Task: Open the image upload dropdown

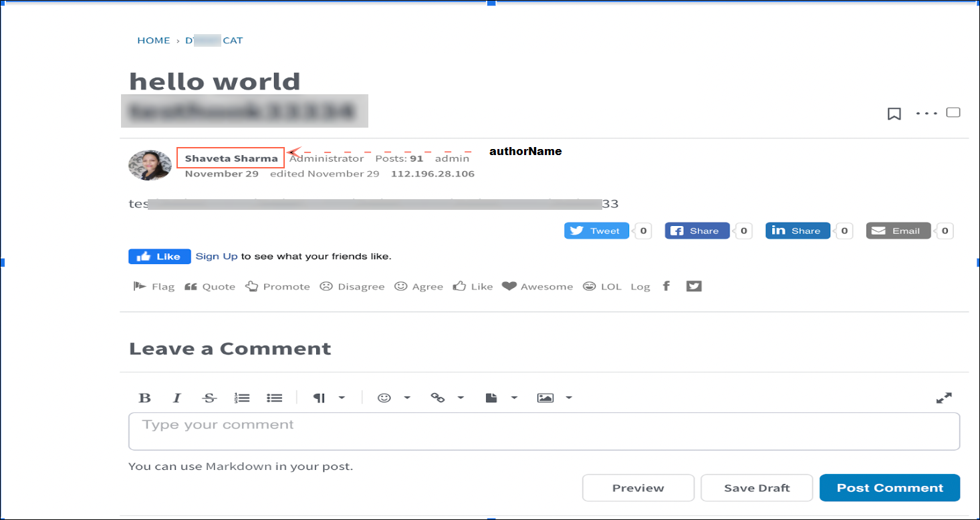Action: click(x=554, y=398)
